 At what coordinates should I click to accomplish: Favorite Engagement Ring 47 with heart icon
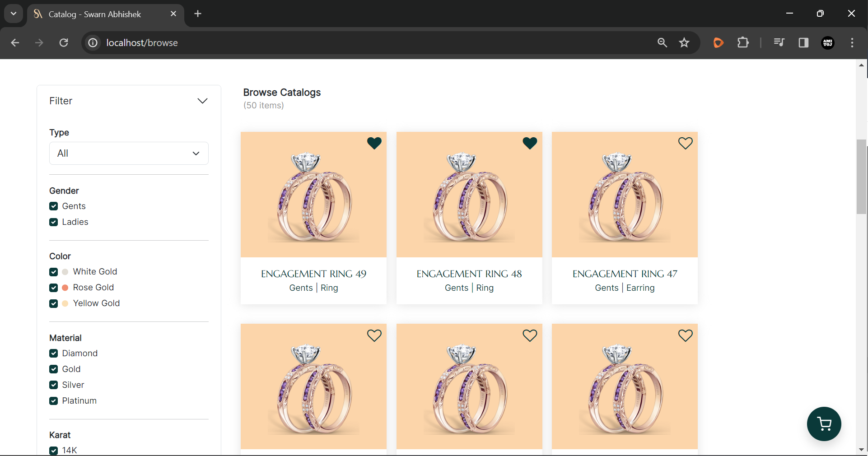coord(686,143)
